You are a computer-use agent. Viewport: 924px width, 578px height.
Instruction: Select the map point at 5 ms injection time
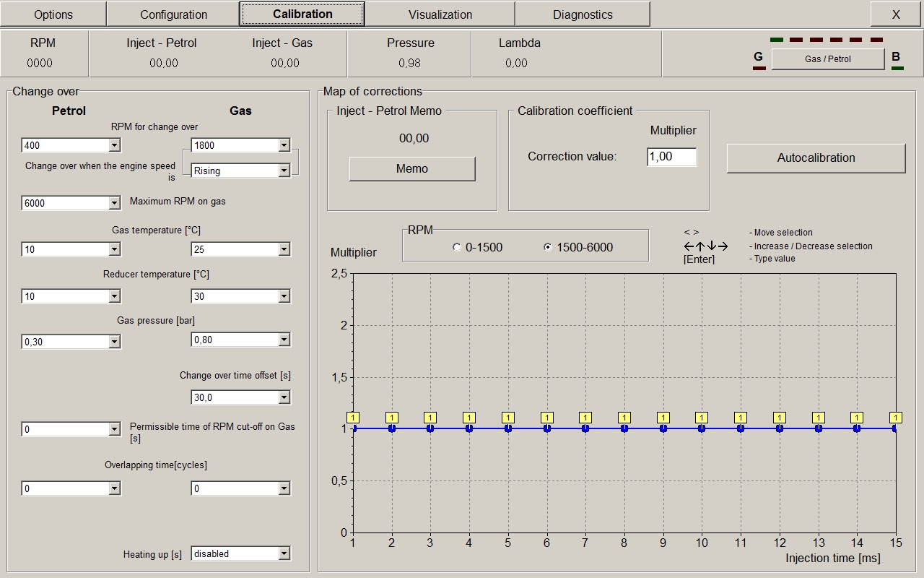point(508,428)
